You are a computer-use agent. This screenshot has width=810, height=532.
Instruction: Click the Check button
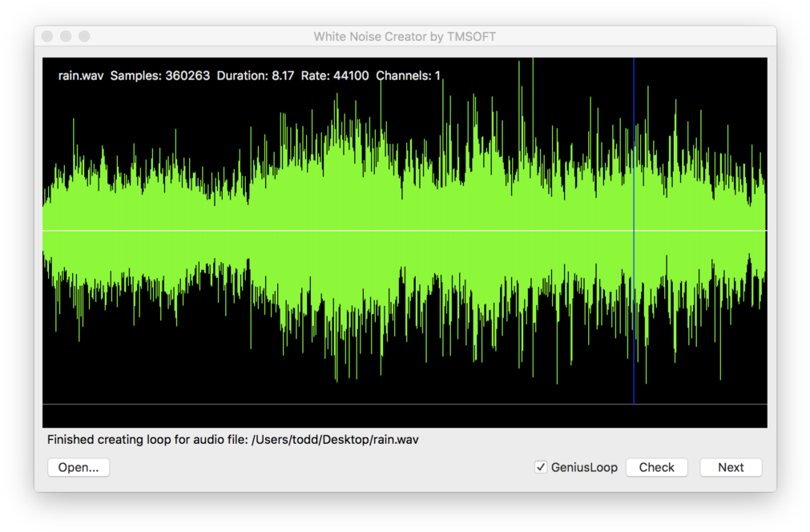[x=657, y=467]
